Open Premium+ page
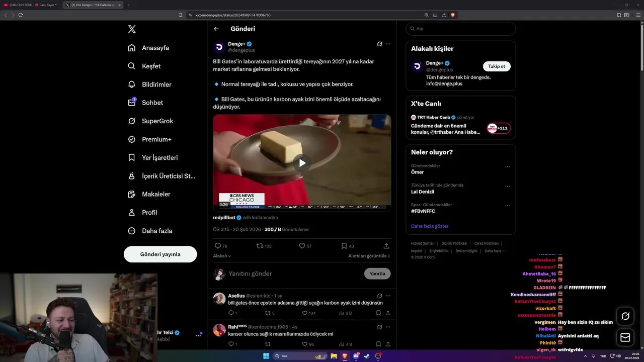This screenshot has height=362, width=644. point(149,139)
